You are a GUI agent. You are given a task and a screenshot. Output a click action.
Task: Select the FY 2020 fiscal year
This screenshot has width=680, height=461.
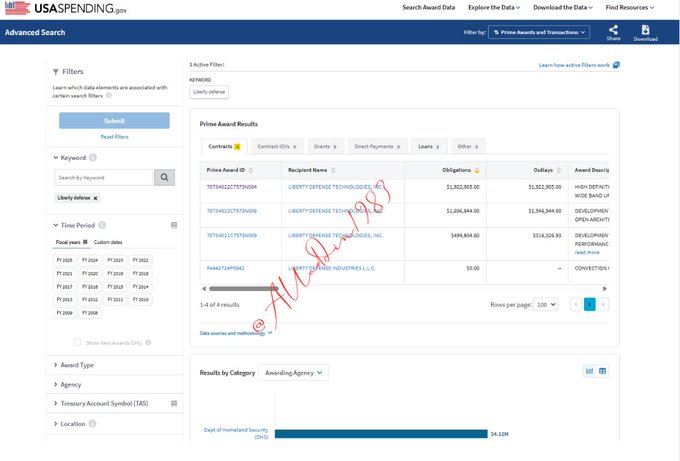click(91, 273)
